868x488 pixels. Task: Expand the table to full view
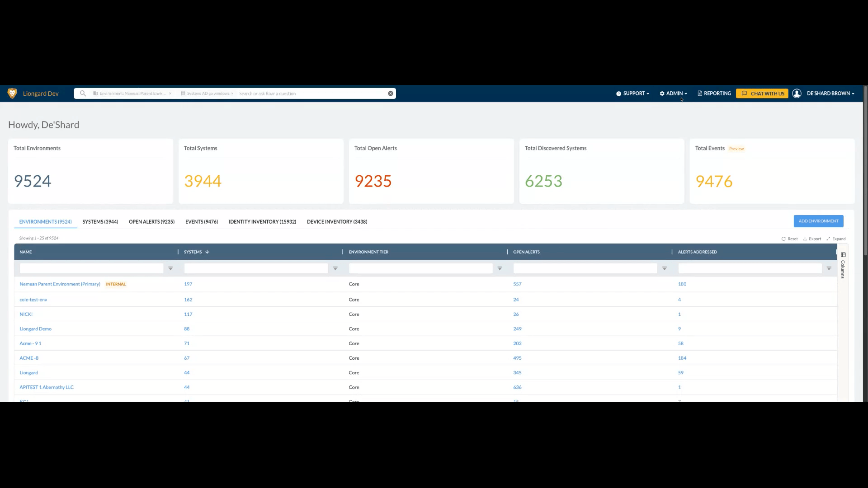[x=836, y=239]
